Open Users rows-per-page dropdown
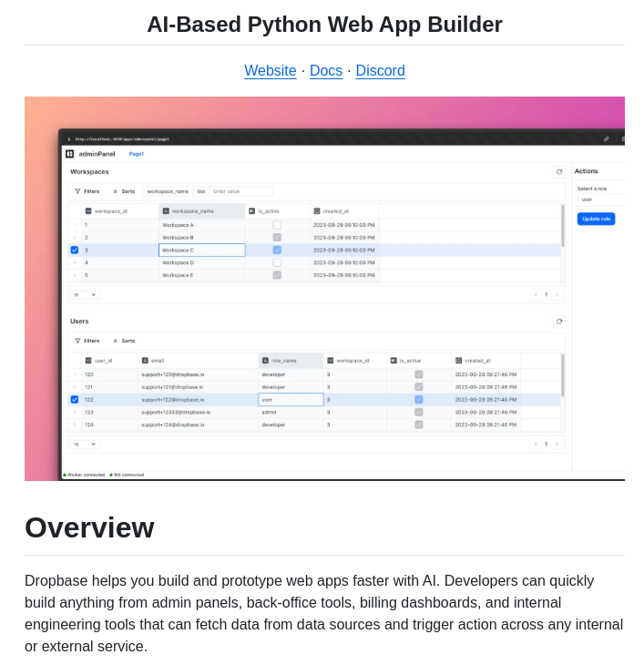644x665 pixels. 86,444
